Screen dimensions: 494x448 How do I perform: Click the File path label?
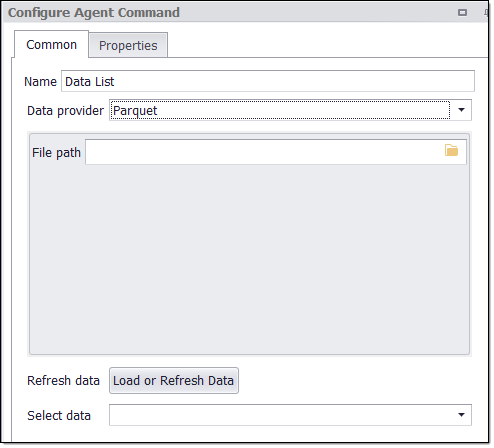point(57,153)
